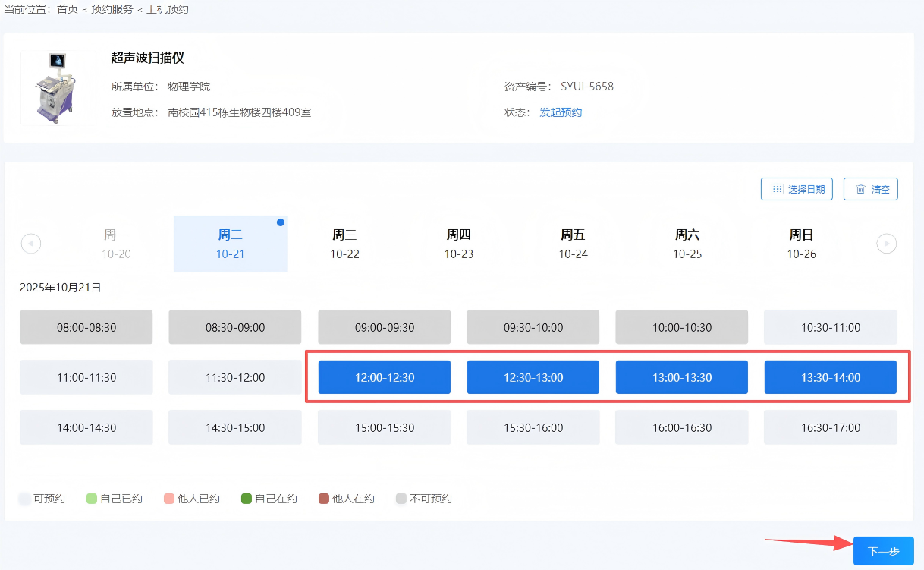Select the 14:00-14:30 time slot
Viewport: 924px width, 570px height.
(86, 427)
